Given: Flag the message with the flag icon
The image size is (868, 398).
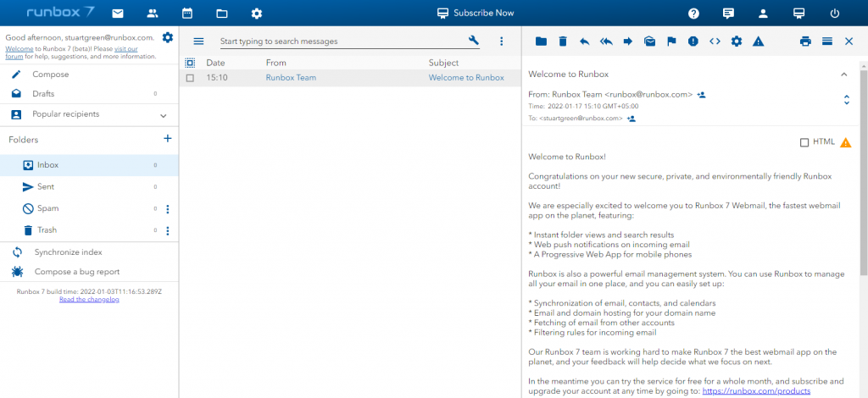Looking at the screenshot, I should tap(671, 41).
